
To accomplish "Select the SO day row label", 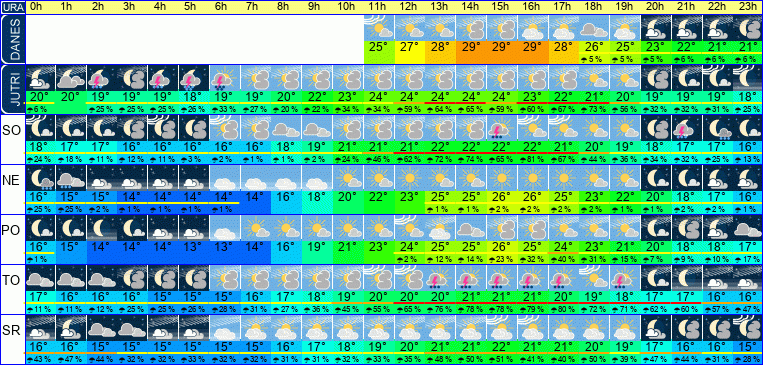I will point(12,131).
